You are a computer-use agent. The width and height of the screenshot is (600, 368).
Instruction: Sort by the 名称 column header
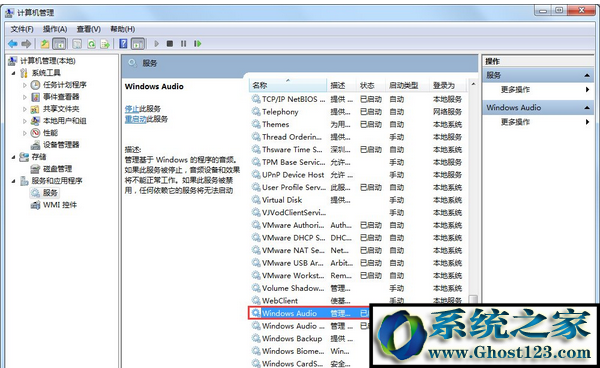coord(289,85)
